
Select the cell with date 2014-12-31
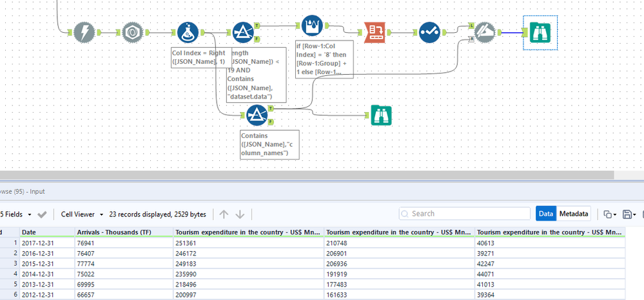click(x=47, y=274)
